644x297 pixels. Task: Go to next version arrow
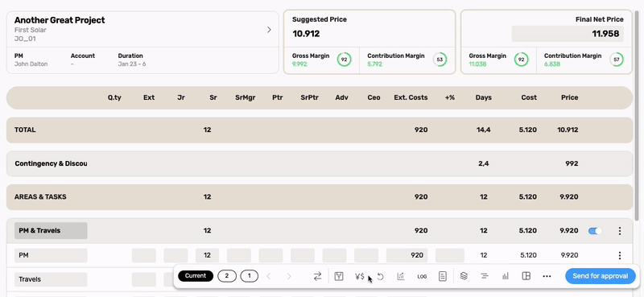(289, 276)
